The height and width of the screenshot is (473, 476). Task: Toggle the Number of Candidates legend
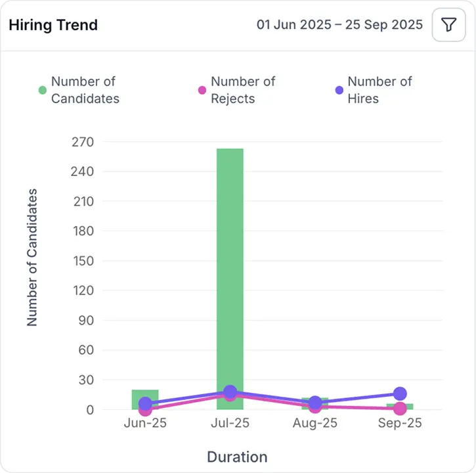click(x=79, y=90)
